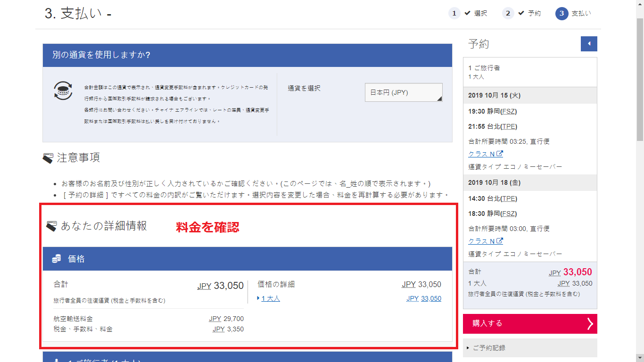The image size is (644, 362).
Task: Expand the 1 大人 price breakdown
Action: 270,298
